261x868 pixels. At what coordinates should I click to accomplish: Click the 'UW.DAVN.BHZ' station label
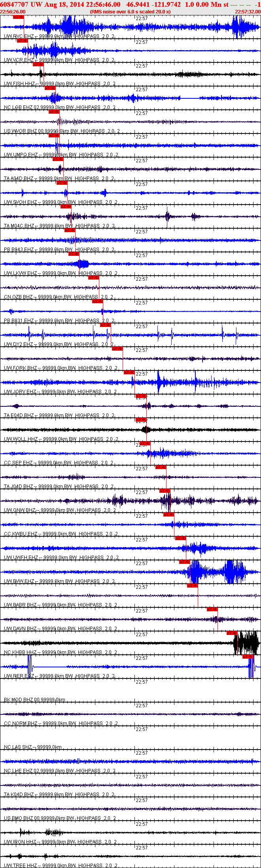tap(21, 629)
